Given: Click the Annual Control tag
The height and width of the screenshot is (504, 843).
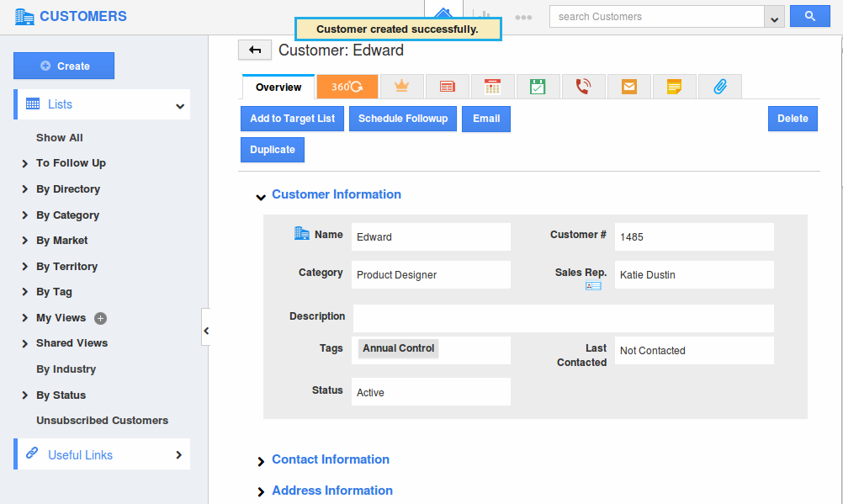Looking at the screenshot, I should point(399,348).
